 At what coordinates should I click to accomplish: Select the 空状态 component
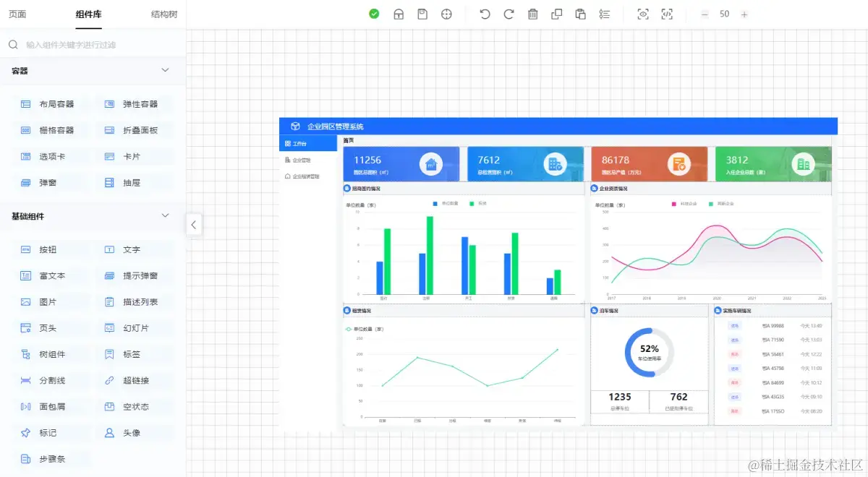click(x=135, y=406)
